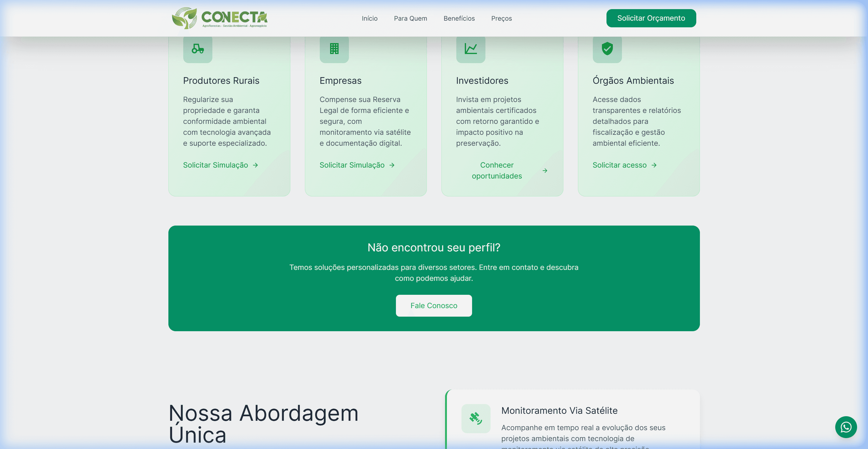Click Solicitar Simulação under Produtores Rurais
868x449 pixels.
coord(215,165)
